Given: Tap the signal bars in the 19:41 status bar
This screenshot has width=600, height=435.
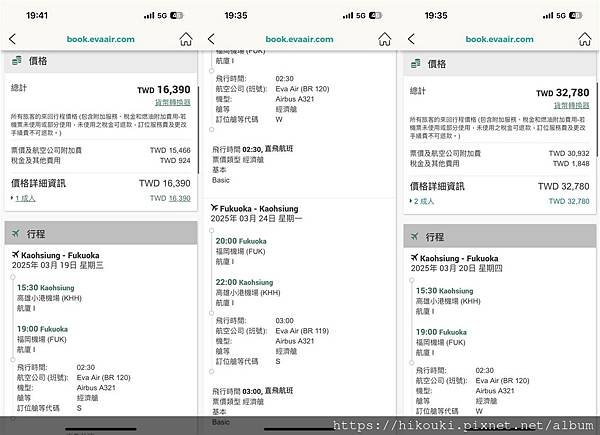Looking at the screenshot, I should [x=149, y=15].
